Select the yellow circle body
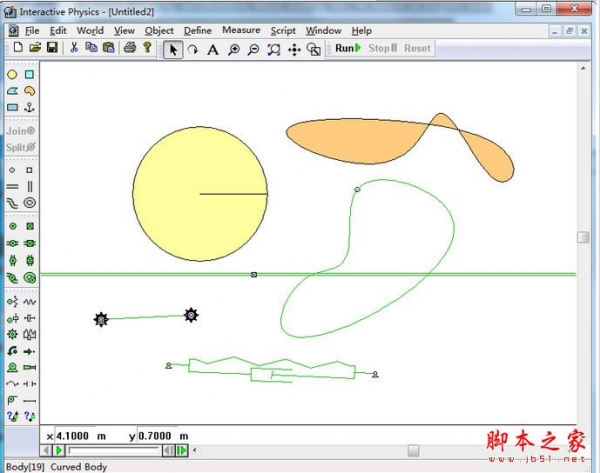The image size is (600, 473). click(x=200, y=194)
